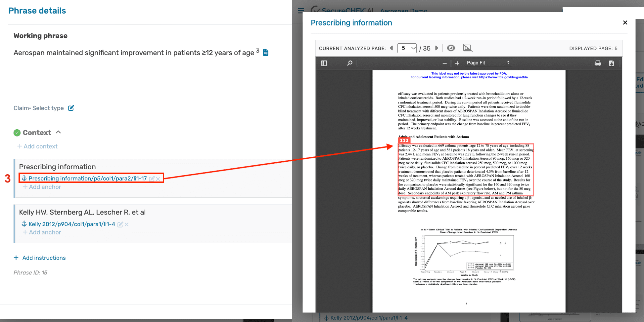
Task: Open the analyzed page number dropdown
Action: (407, 48)
